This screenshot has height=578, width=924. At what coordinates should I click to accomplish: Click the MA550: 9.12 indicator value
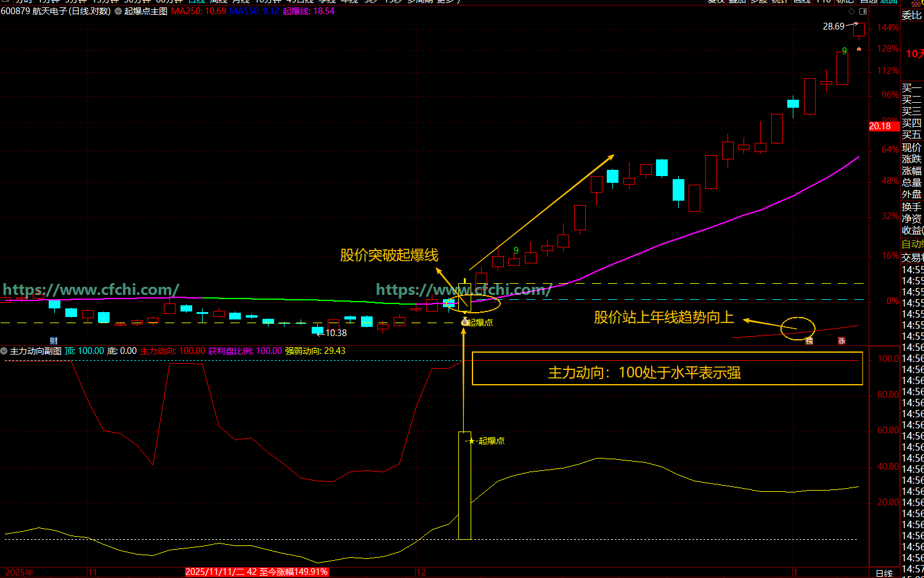click(x=254, y=11)
